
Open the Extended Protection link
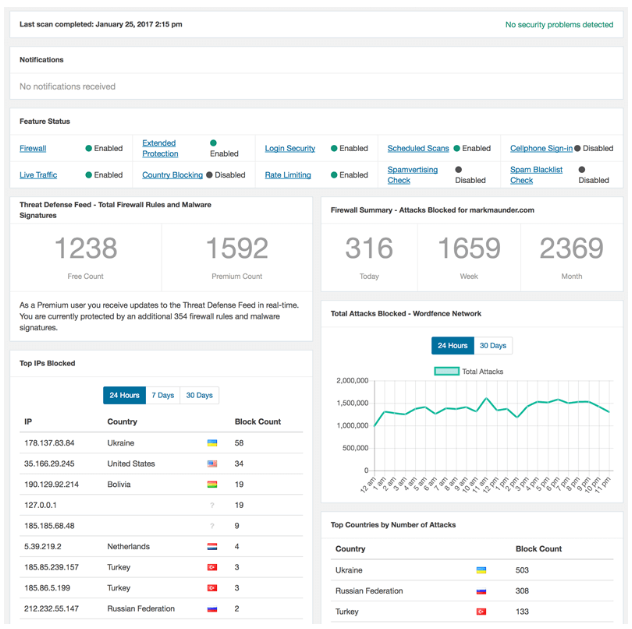[x=160, y=148]
